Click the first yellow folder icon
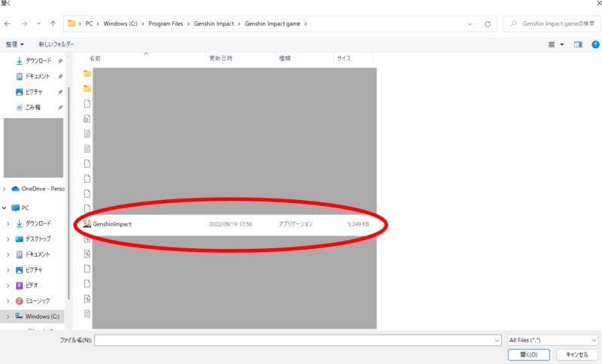Screen dimensions: 602x364 (87, 73)
